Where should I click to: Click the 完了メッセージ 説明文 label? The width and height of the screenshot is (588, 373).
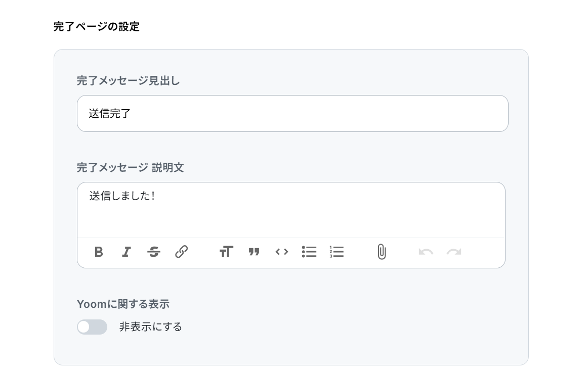[130, 168]
